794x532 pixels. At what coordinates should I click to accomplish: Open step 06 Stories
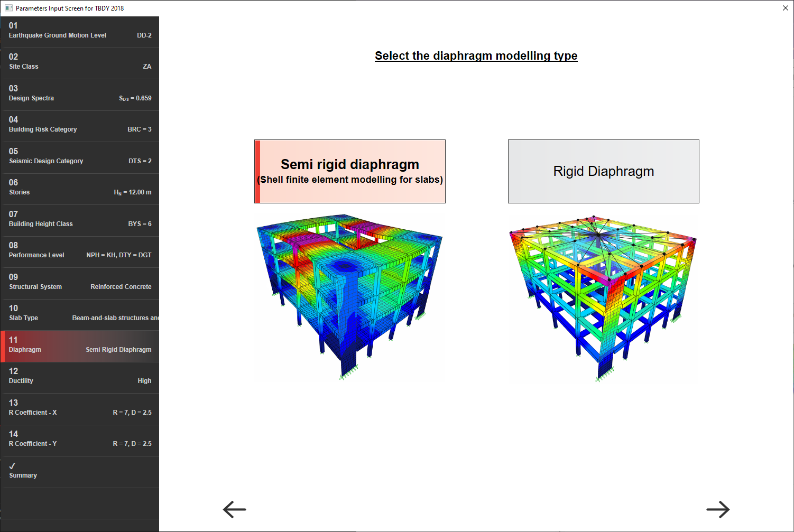tap(80, 189)
